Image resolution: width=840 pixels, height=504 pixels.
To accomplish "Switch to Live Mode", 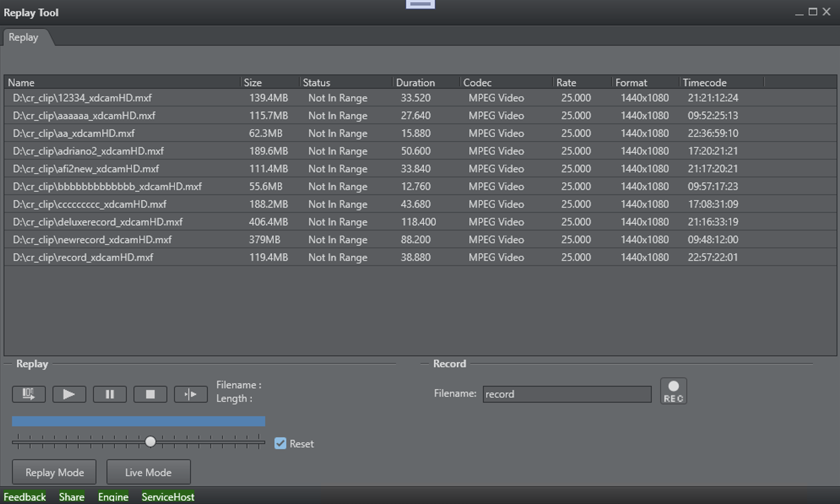I will (x=148, y=472).
